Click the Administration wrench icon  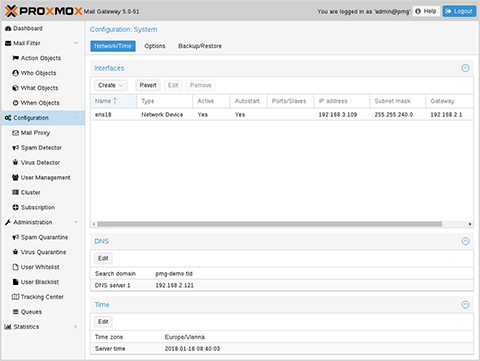click(8, 222)
